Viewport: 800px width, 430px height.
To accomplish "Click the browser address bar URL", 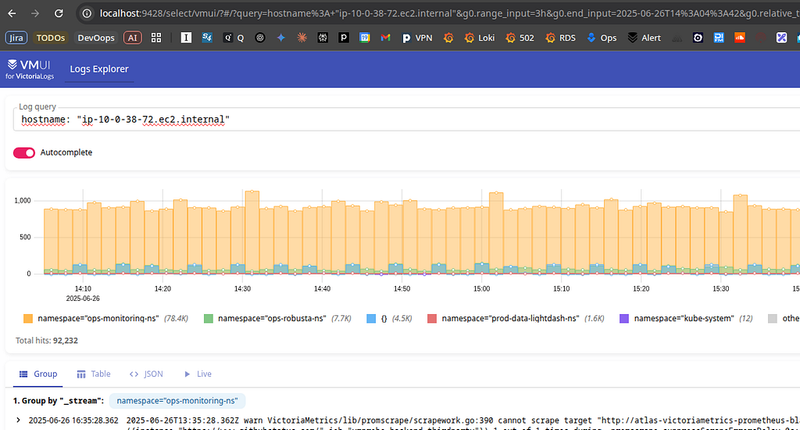I will (449, 13).
